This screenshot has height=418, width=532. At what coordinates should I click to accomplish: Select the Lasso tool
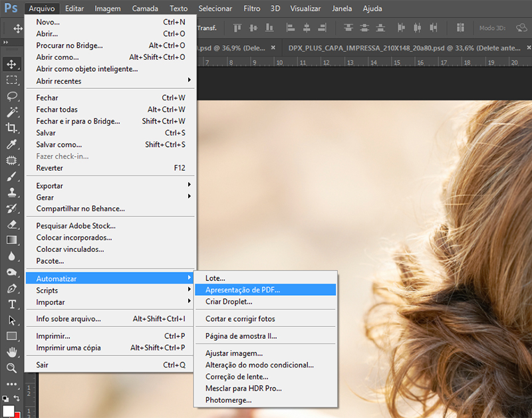11,96
